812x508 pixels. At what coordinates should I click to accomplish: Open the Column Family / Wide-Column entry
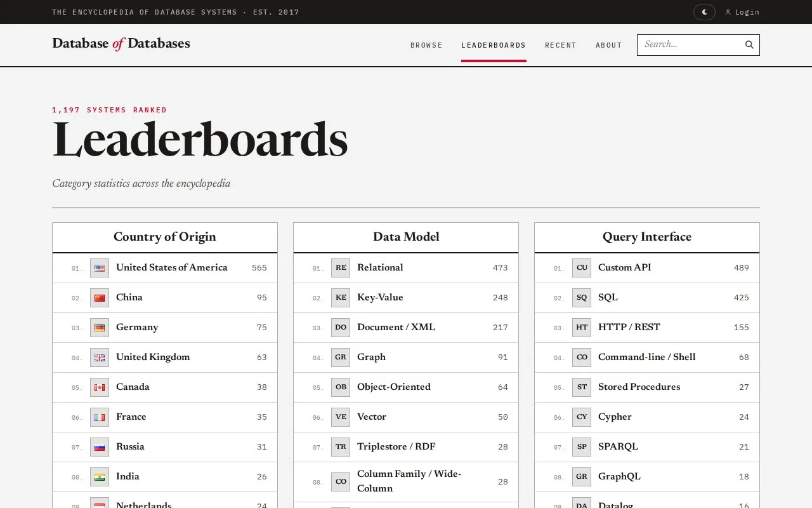(x=409, y=481)
